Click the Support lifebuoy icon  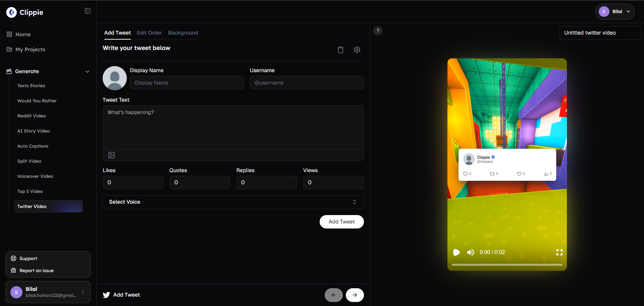(x=13, y=258)
